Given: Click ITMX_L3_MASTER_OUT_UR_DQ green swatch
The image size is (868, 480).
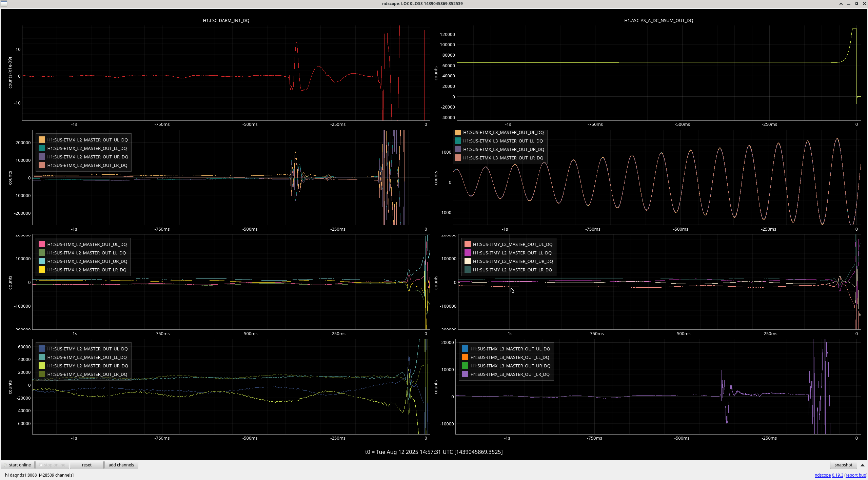Looking at the screenshot, I should point(465,366).
